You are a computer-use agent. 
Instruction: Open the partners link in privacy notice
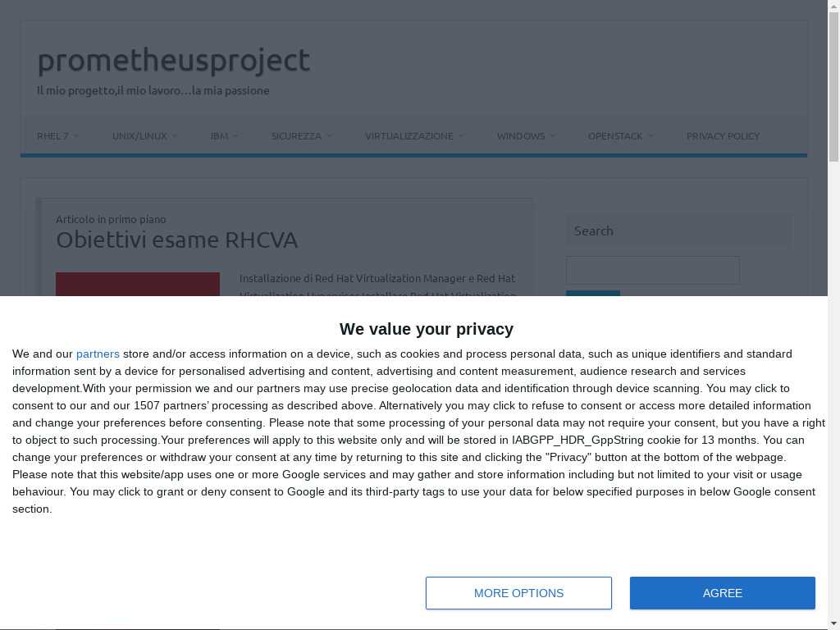point(98,354)
